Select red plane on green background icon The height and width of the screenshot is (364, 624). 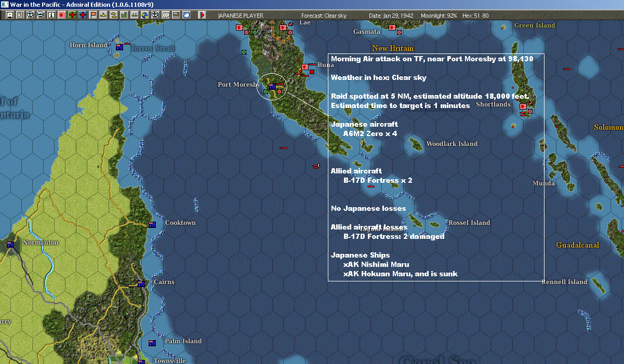click(x=72, y=15)
